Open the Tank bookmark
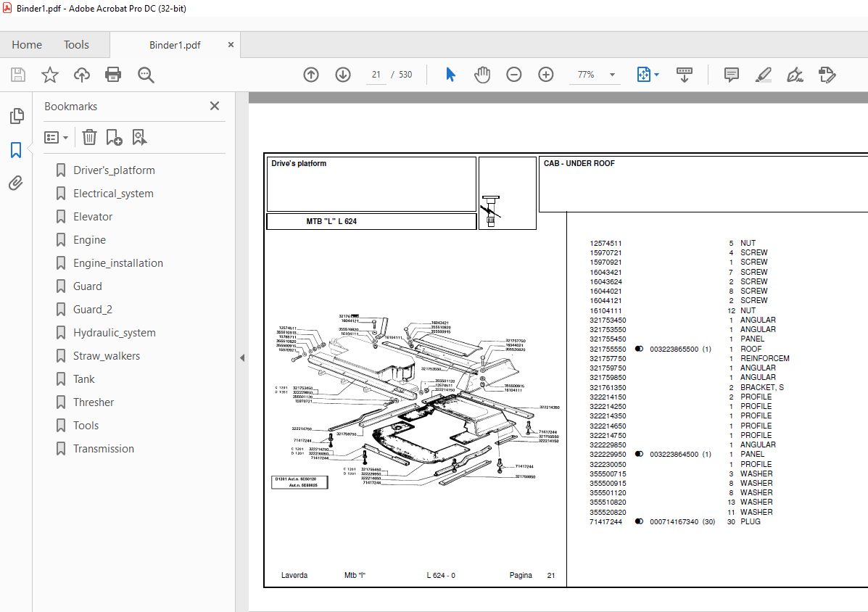Viewport: 868px width, 612px height. [x=84, y=379]
